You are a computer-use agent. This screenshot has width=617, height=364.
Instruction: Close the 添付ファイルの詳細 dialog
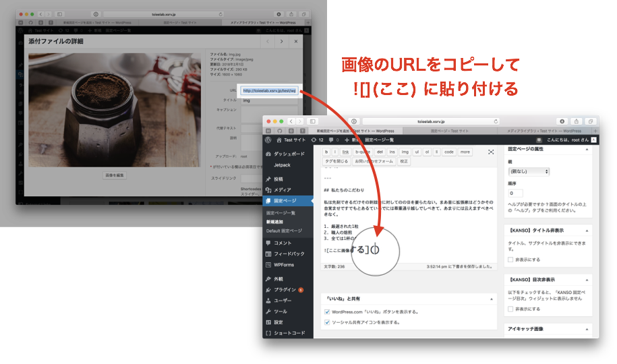[x=296, y=41]
